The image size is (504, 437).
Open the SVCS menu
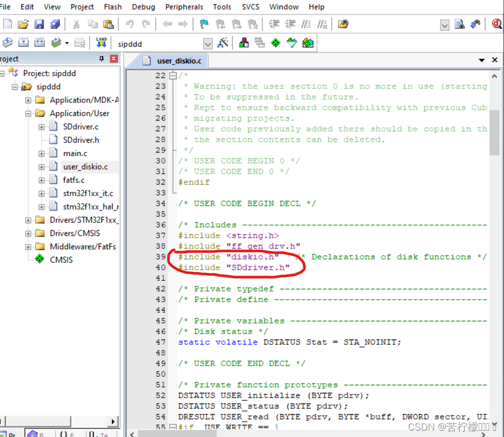tap(250, 7)
